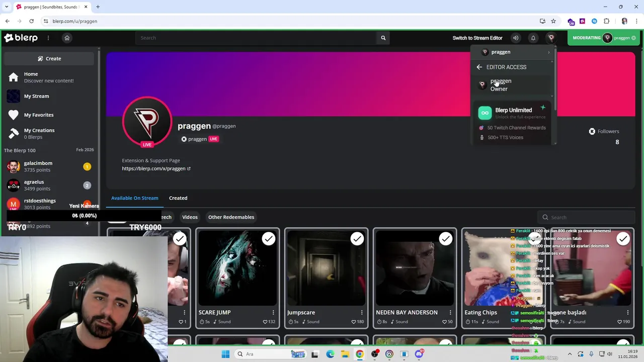Open Windows Start menu
Viewport: 644px width, 362px height.
[x=225, y=354]
